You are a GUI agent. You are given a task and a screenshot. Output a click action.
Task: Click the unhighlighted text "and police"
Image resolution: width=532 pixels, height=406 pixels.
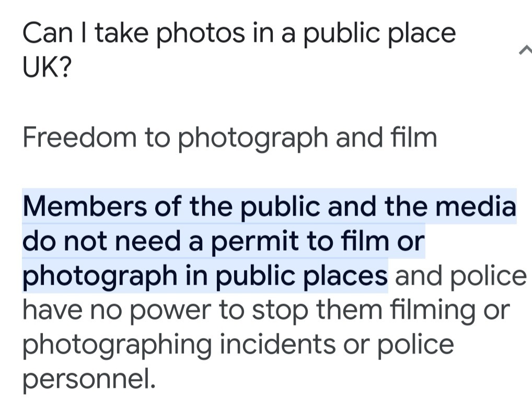pyautogui.click(x=460, y=276)
